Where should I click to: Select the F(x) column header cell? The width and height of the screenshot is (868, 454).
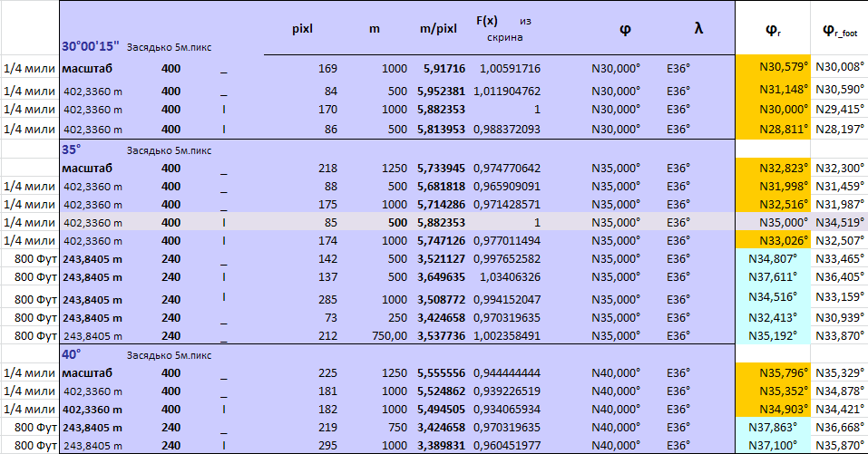(487, 20)
